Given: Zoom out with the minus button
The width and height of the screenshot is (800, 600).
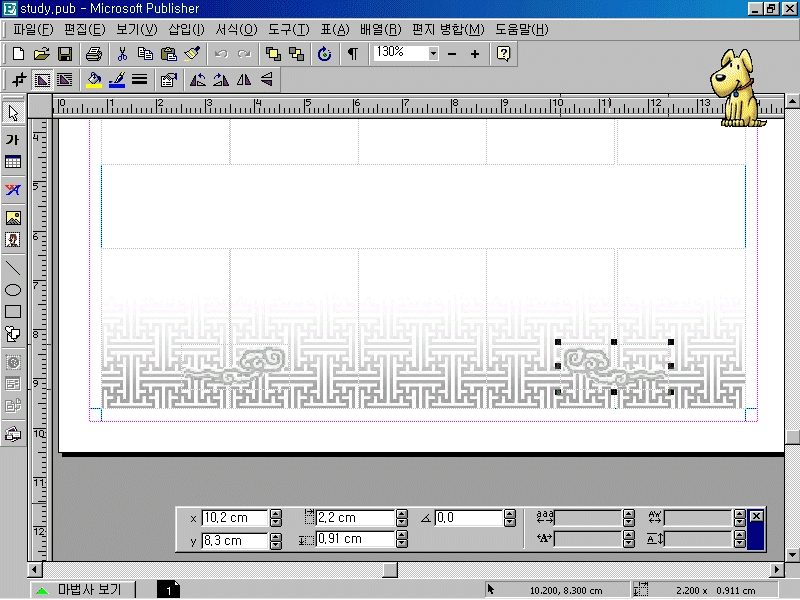Looking at the screenshot, I should click(x=452, y=54).
